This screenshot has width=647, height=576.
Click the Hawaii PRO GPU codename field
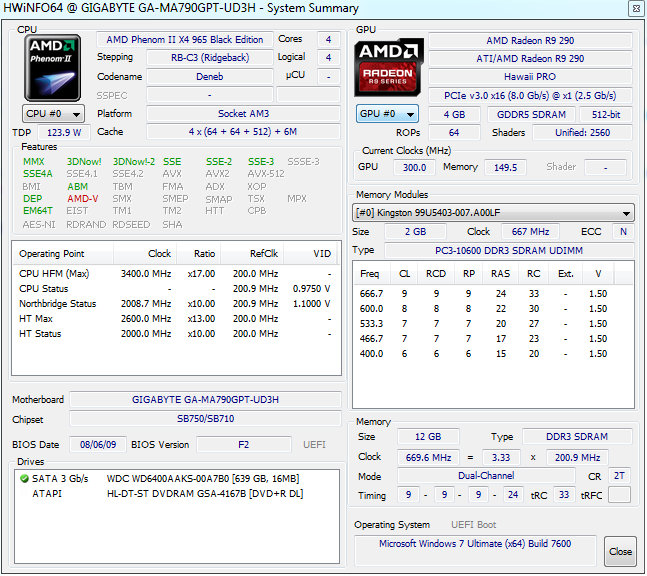pos(530,77)
